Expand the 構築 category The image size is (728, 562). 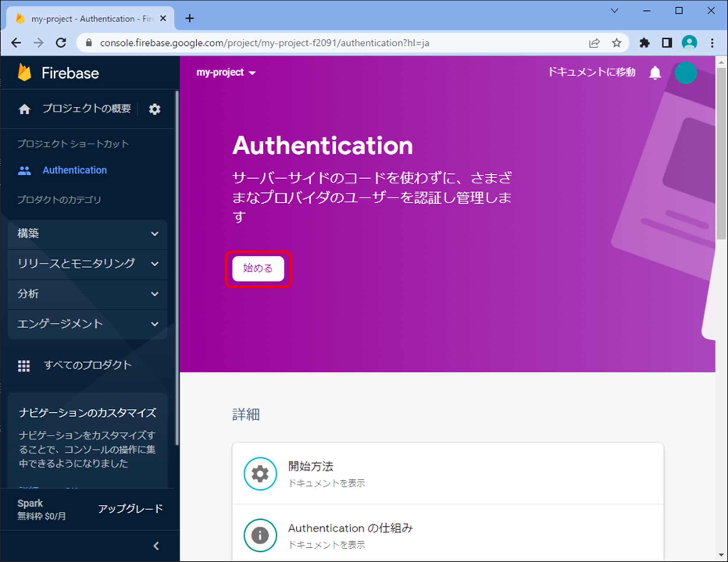(x=87, y=234)
